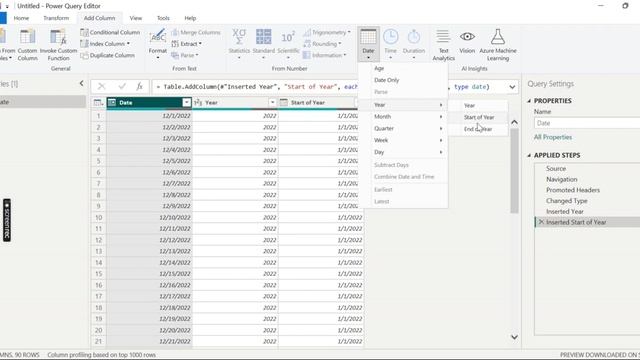
Task: Collapse the Queries pane
Action: [x=81, y=84]
